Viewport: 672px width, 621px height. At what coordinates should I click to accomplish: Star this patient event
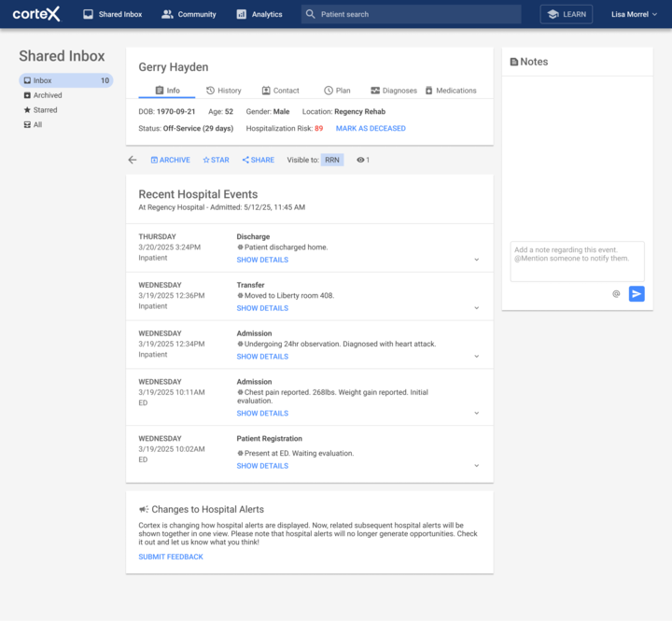216,160
